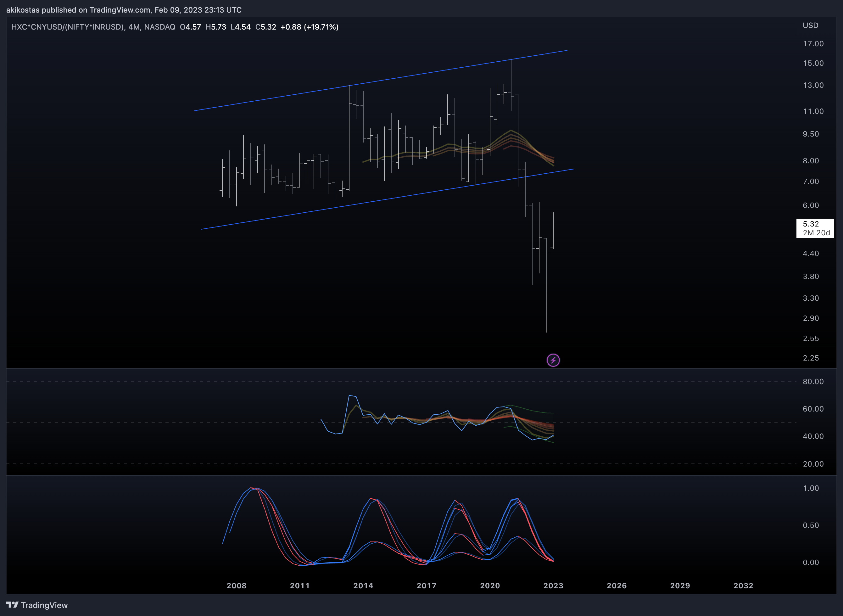Click the 2017 time axis label

coord(427,585)
